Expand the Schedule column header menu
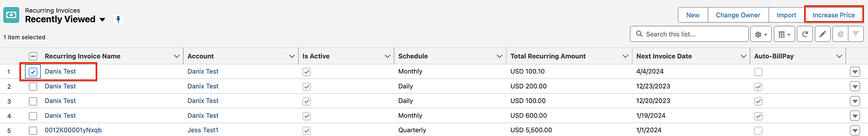The image size is (868, 136). coord(499,56)
